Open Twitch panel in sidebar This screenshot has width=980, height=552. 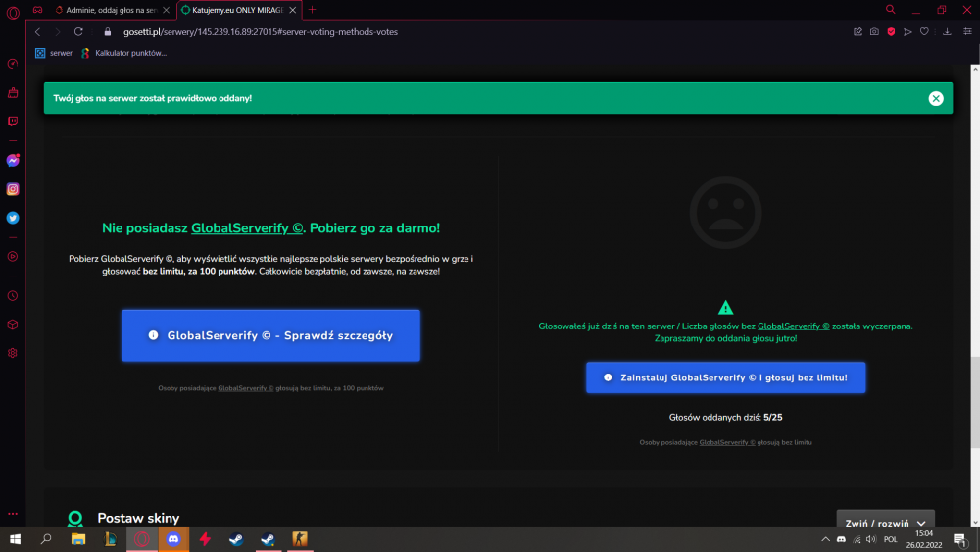[13, 122]
